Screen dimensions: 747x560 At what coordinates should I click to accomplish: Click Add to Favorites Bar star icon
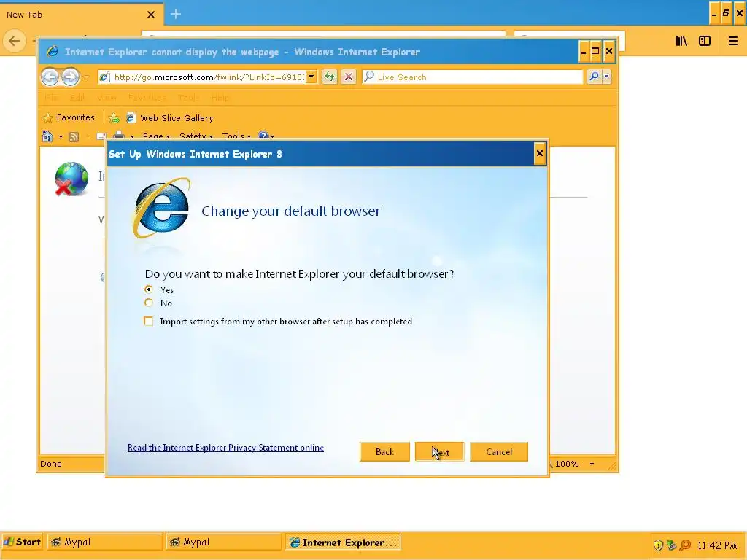[x=114, y=118]
